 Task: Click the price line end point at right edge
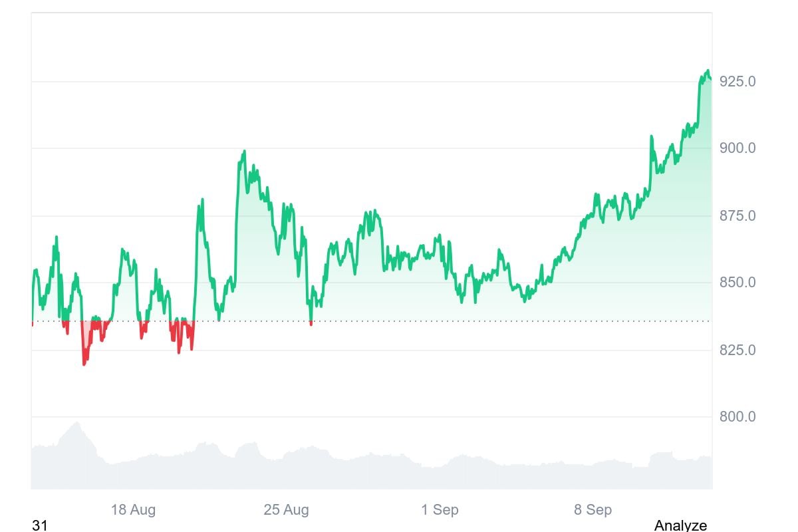710,79
